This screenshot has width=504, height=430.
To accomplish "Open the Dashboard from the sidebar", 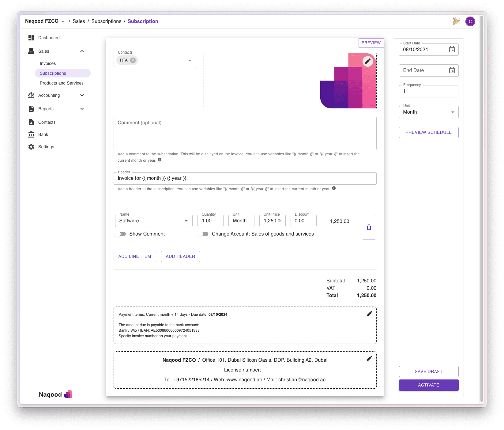I will click(48, 38).
